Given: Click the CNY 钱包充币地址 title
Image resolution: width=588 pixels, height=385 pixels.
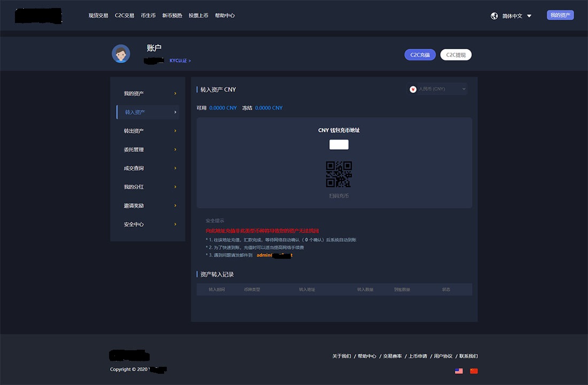Looking at the screenshot, I should [338, 130].
